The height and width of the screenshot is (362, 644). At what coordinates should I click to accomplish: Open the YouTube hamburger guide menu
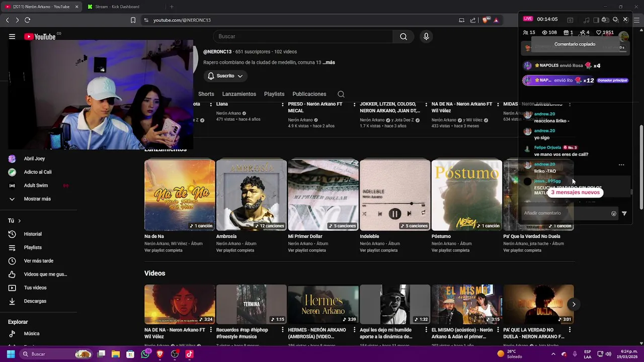click(12, 36)
